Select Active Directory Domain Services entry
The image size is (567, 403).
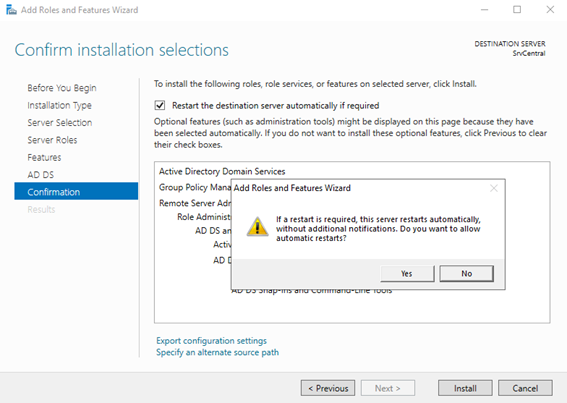tap(222, 171)
